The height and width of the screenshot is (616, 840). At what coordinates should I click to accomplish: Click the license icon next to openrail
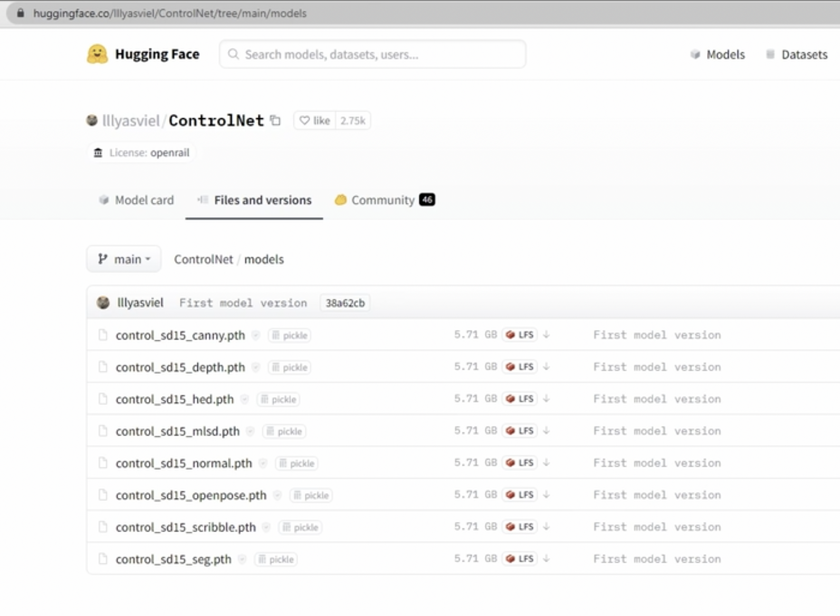[98, 153]
